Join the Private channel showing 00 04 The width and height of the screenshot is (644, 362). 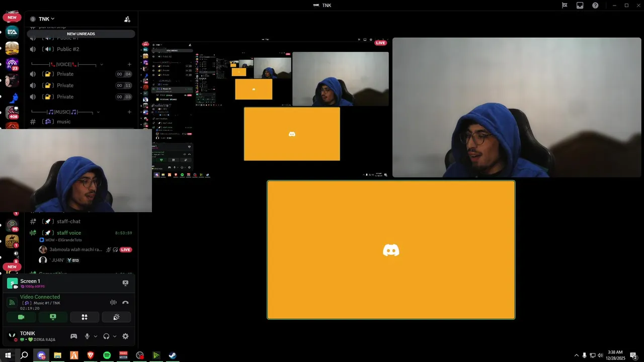(x=81, y=74)
